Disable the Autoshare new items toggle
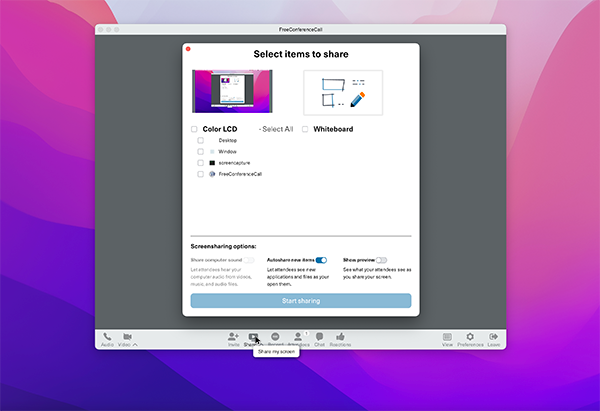The height and width of the screenshot is (411, 600). (321, 260)
